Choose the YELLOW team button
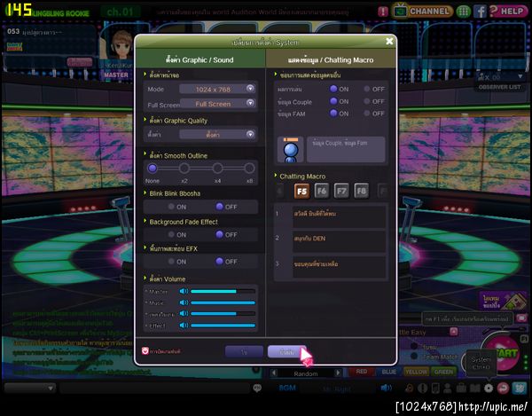This screenshot has width=532, height=416. click(417, 372)
